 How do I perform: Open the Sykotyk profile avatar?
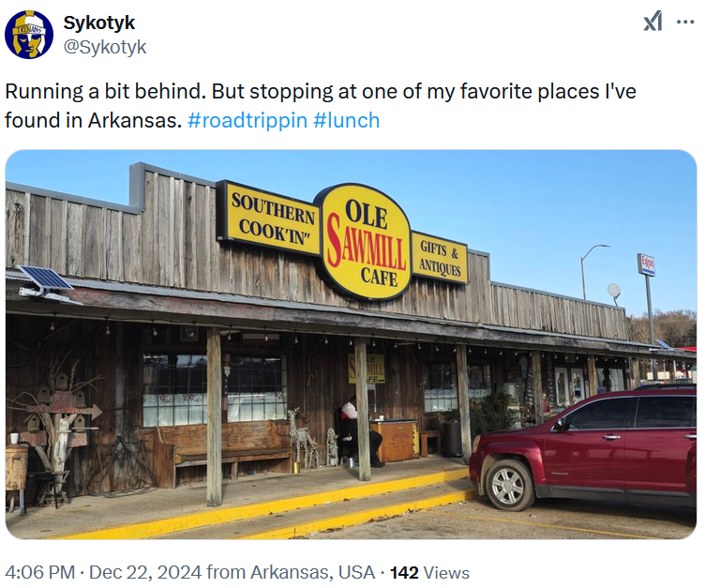(29, 35)
